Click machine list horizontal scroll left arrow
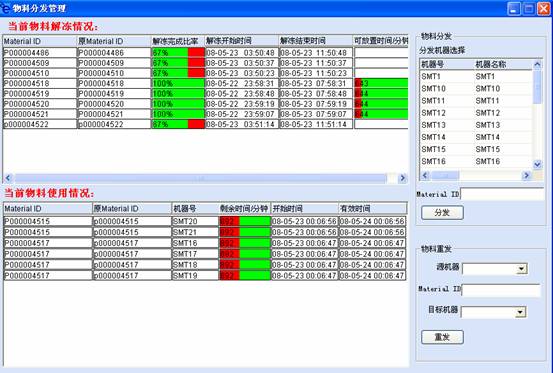This screenshot has width=553, height=373. pos(425,175)
